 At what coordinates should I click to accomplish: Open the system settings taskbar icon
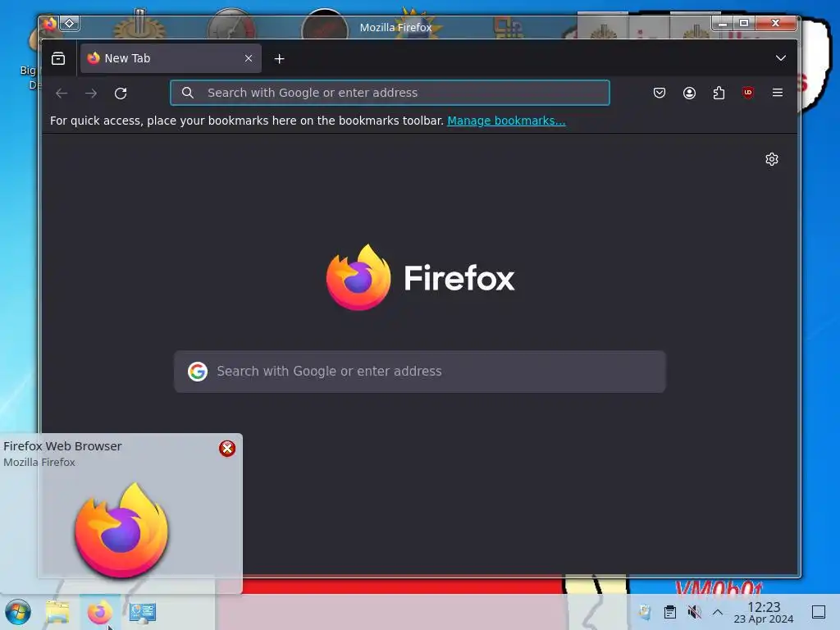click(143, 612)
